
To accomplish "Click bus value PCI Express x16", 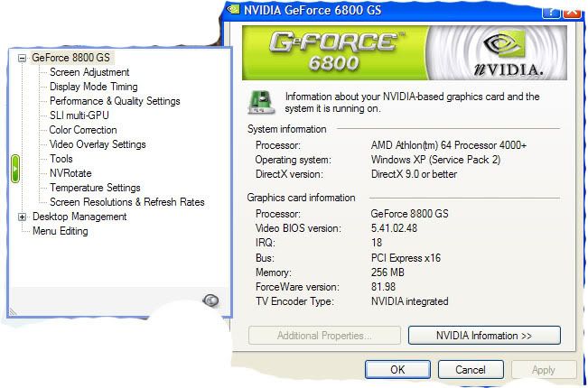I will pos(406,258).
